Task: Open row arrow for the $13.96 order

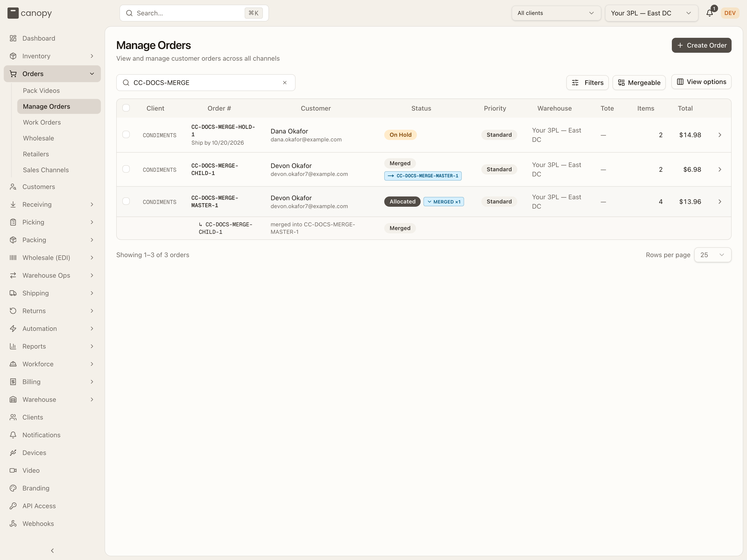Action: click(720, 202)
